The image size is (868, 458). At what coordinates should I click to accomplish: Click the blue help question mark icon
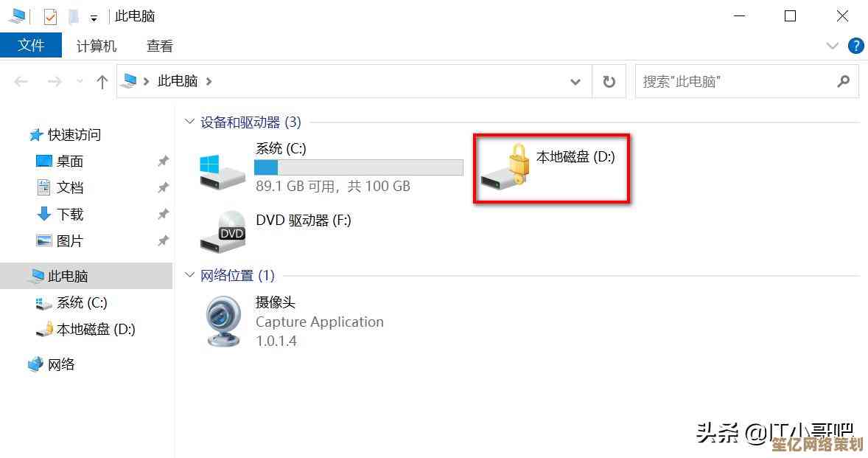click(x=855, y=46)
